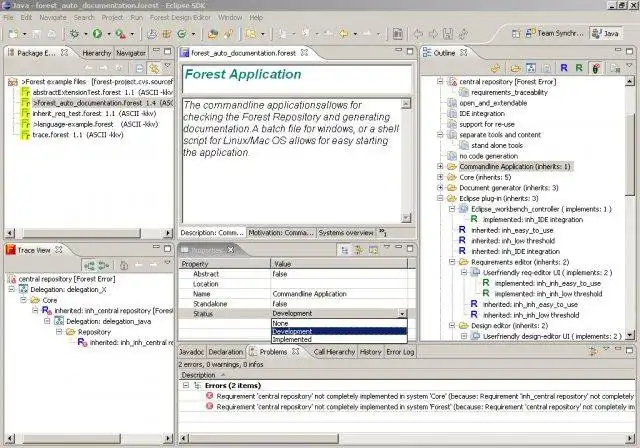Select Development in Status dropdown list
Screen dimensions: 640x448
point(339,331)
